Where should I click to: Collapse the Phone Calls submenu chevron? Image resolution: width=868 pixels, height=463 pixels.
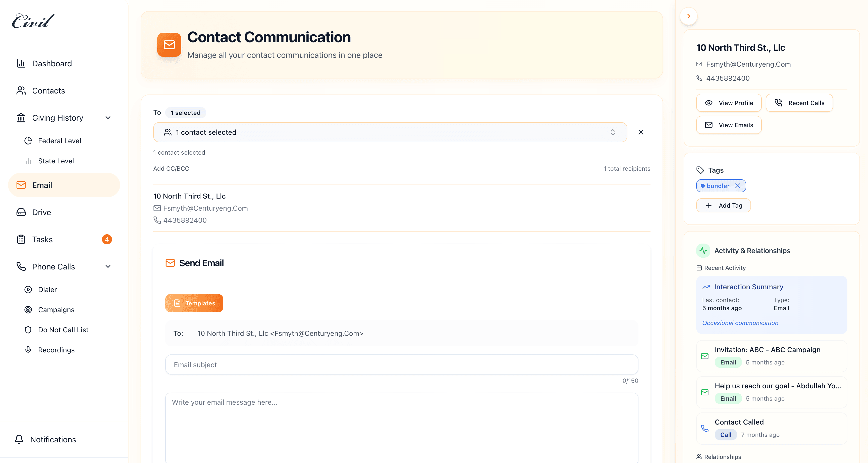click(x=108, y=266)
